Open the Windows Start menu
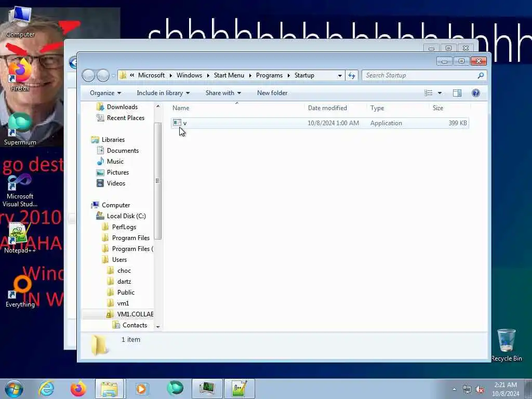532x399 pixels. [x=14, y=389]
